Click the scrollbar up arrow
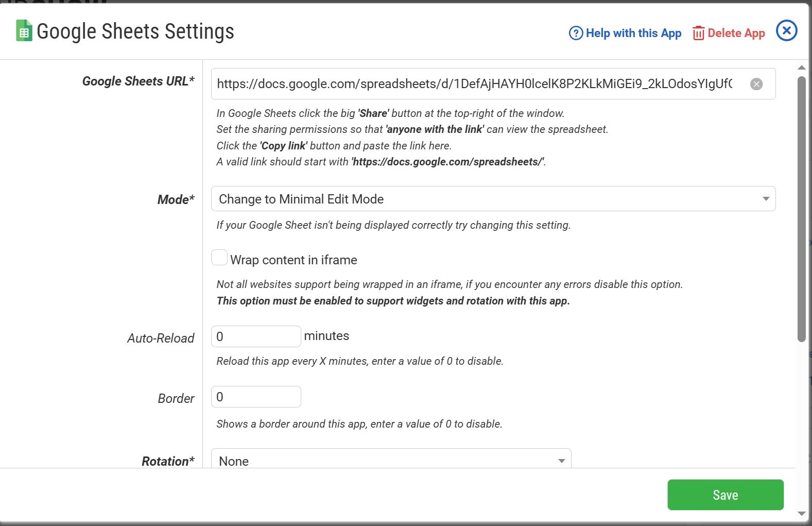Screen dimensions: 812x526 point(801,67)
